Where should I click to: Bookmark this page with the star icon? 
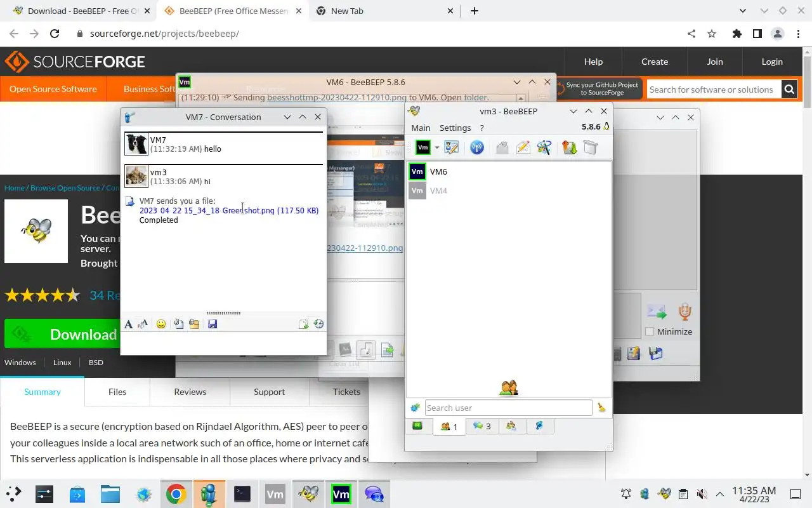(712, 34)
